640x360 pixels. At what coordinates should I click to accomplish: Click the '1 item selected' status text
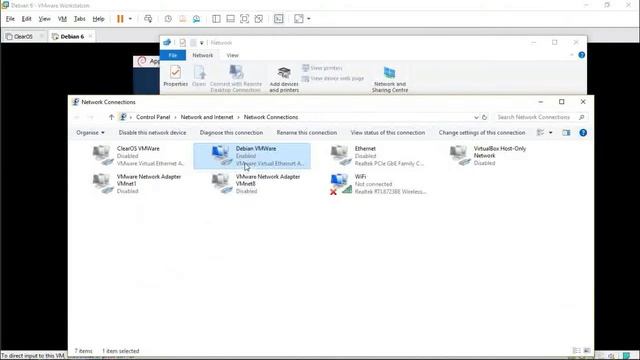point(120,351)
